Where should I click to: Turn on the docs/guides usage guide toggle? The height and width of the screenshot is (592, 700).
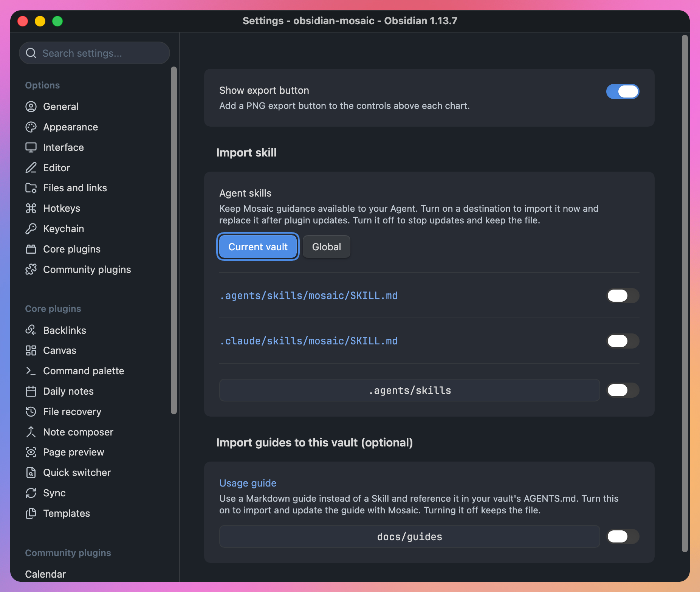[x=623, y=536]
